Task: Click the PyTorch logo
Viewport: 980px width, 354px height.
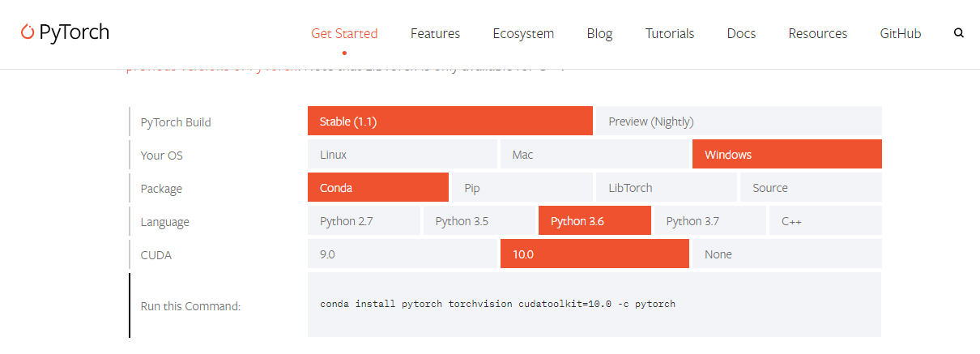Action: 65,32
